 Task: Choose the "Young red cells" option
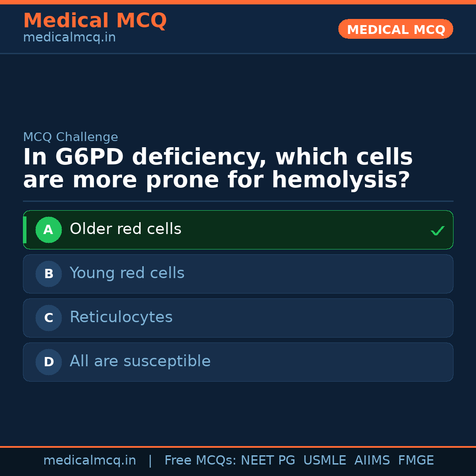point(127,273)
